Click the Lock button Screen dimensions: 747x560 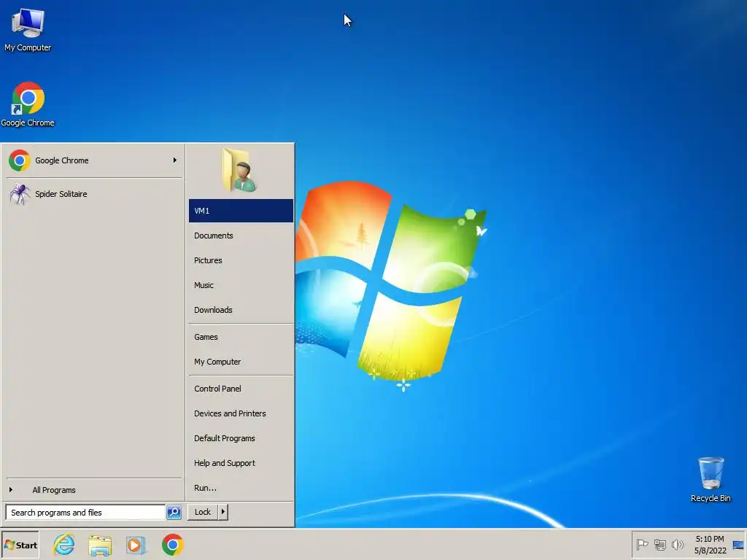203,512
